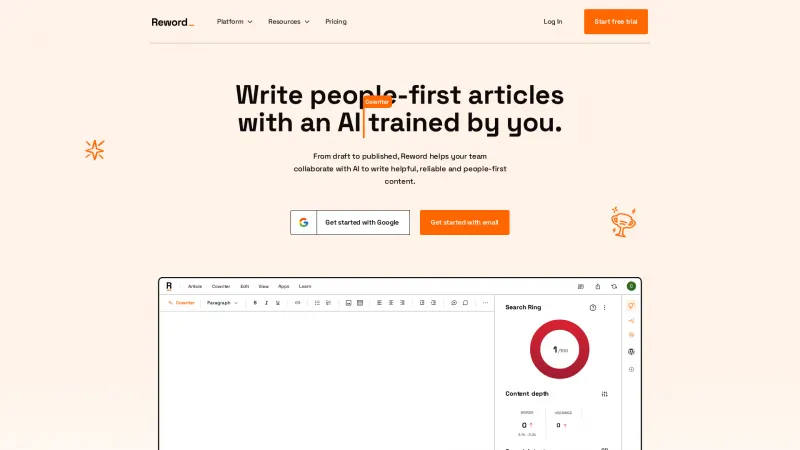Open the Article menu in editor
Screen dimensions: 800x450
(x=195, y=286)
